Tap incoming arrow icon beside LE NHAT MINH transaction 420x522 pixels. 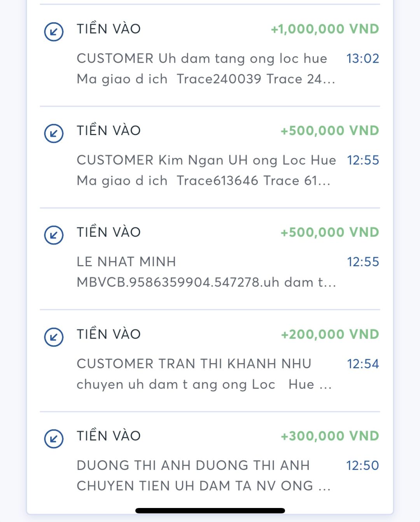point(54,235)
